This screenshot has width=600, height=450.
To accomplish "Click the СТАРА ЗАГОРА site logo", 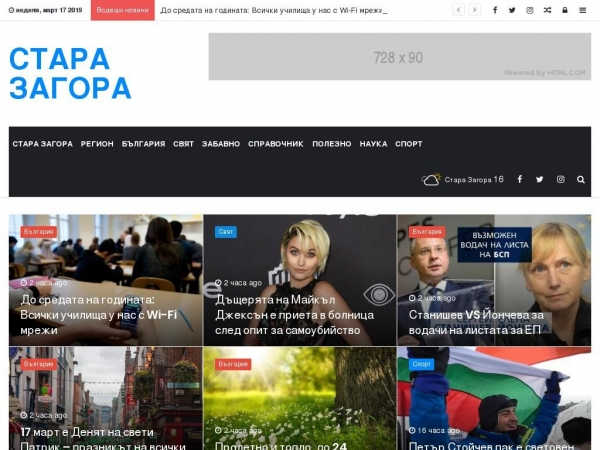I will 70,73.
